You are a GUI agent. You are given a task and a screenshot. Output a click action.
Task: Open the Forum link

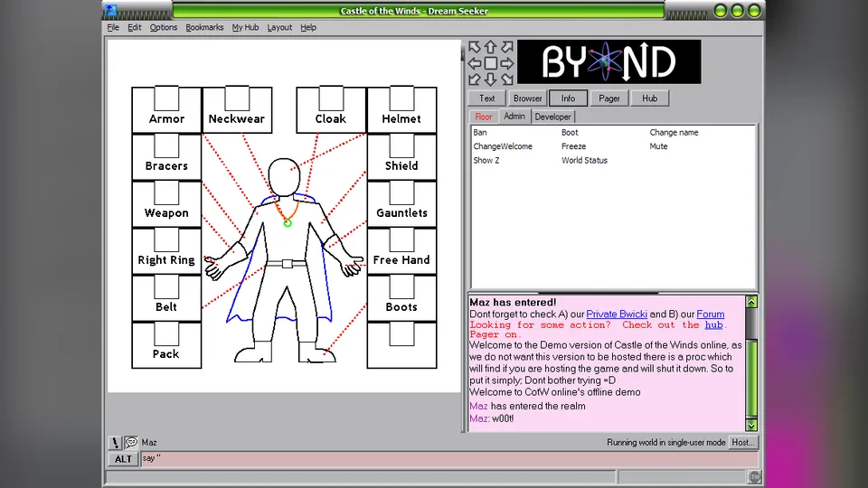point(711,314)
